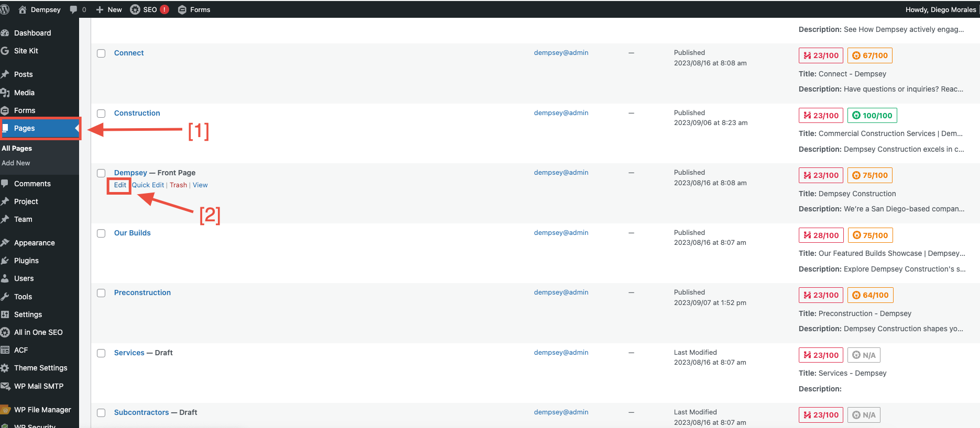Open the WordPress logo menu

[x=5, y=9]
